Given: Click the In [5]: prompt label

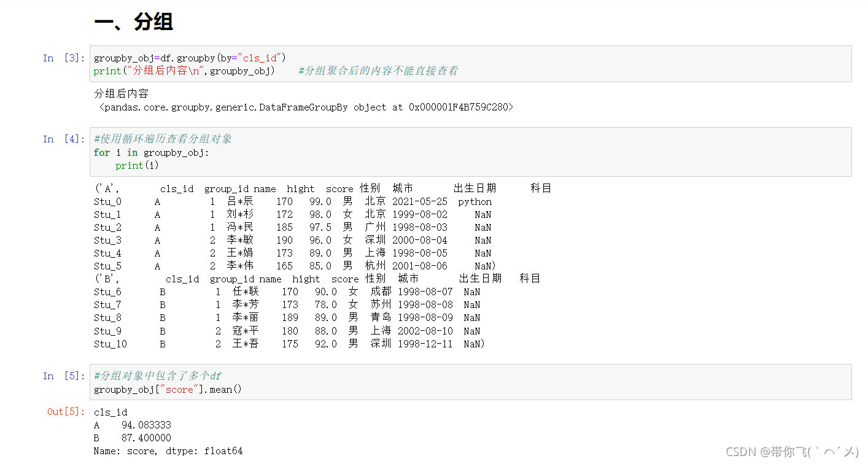Looking at the screenshot, I should 64,376.
